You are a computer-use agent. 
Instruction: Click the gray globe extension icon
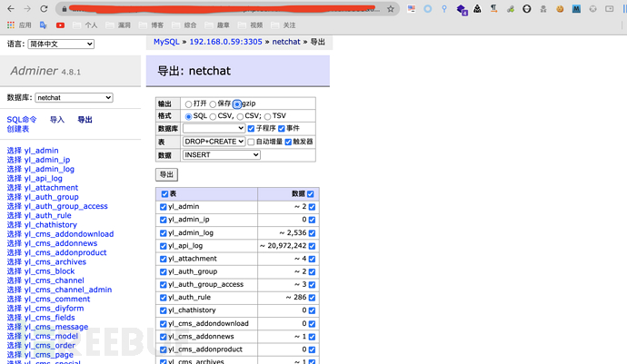coord(592,9)
